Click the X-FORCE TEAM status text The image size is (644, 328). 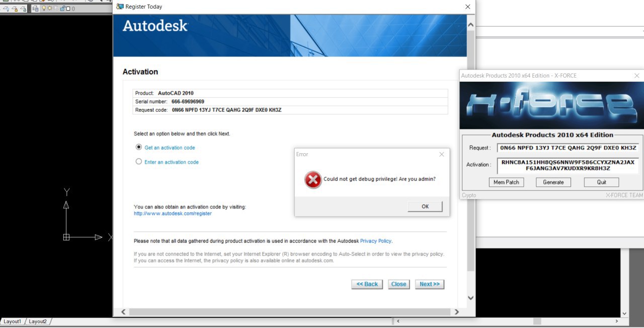[x=624, y=195]
